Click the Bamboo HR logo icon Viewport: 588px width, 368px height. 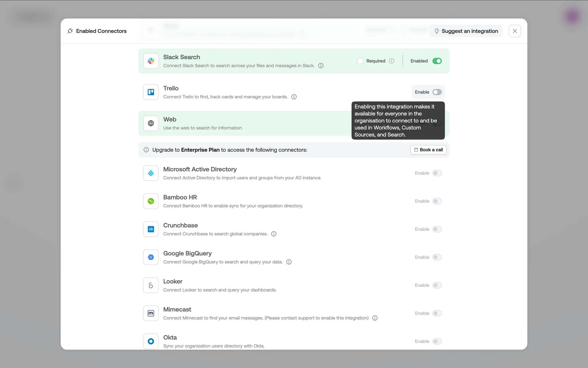click(151, 201)
